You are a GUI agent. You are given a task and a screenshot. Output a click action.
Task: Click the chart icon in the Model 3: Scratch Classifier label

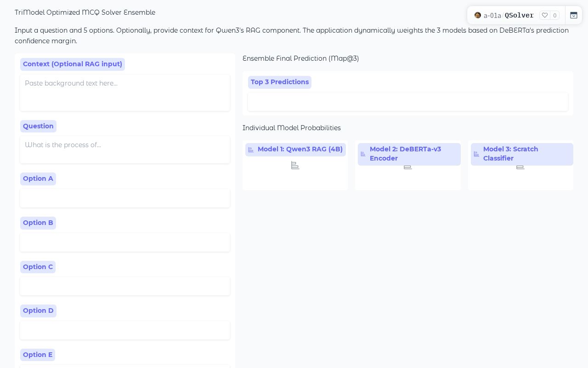(x=476, y=154)
